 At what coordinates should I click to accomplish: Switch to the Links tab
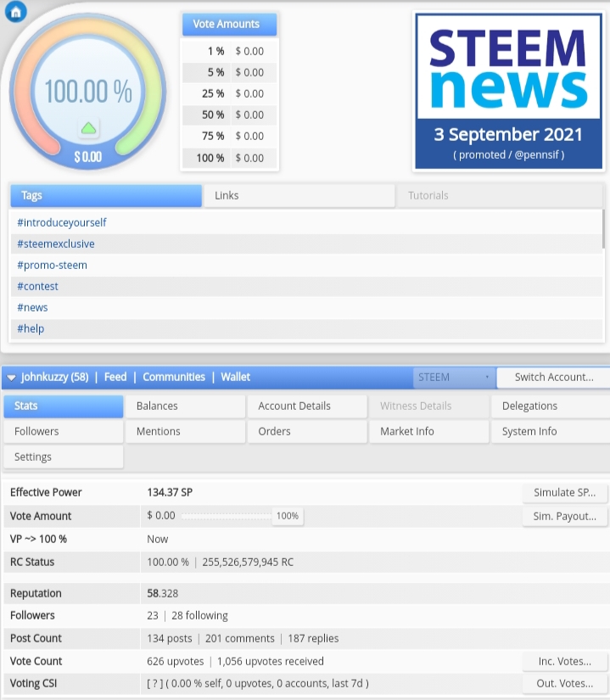[299, 195]
